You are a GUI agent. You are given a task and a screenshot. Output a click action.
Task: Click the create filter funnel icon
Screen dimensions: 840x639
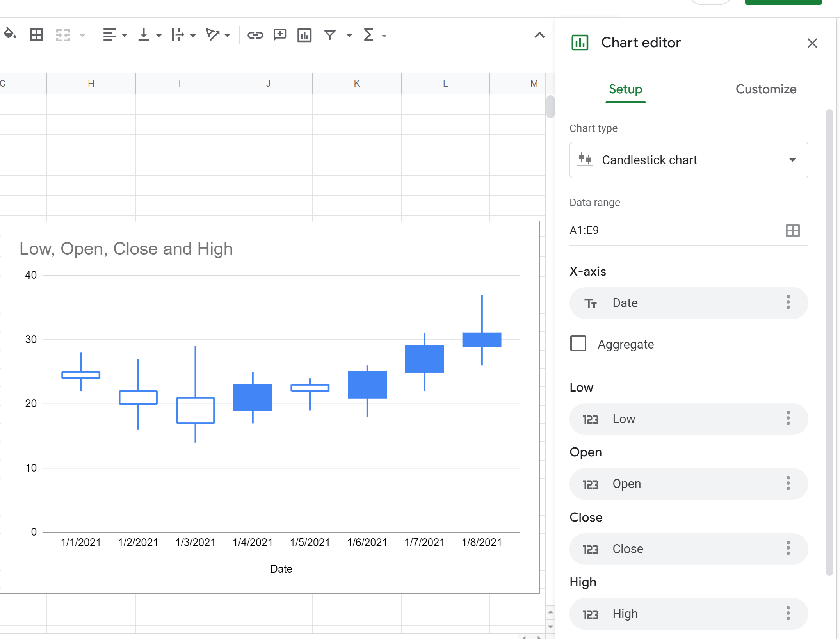[x=330, y=35]
